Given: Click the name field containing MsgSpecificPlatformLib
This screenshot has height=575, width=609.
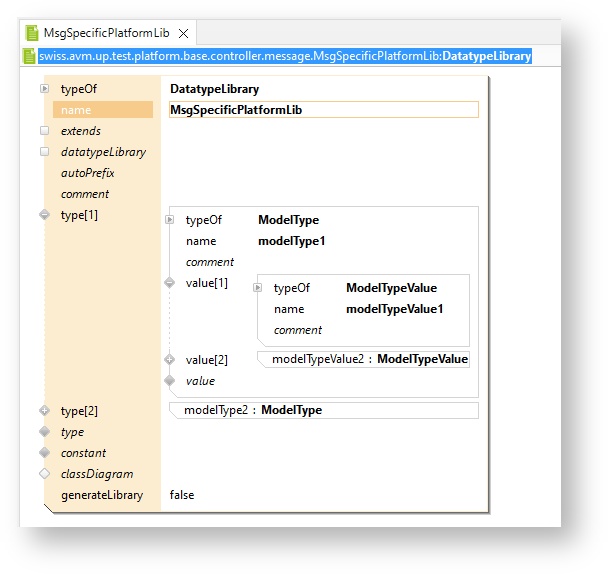Looking at the screenshot, I should tap(323, 110).
